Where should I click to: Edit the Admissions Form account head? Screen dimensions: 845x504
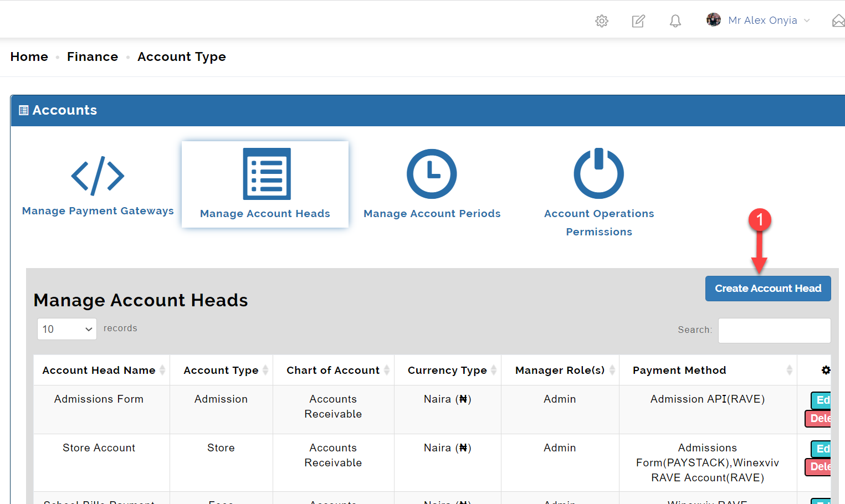821,400
